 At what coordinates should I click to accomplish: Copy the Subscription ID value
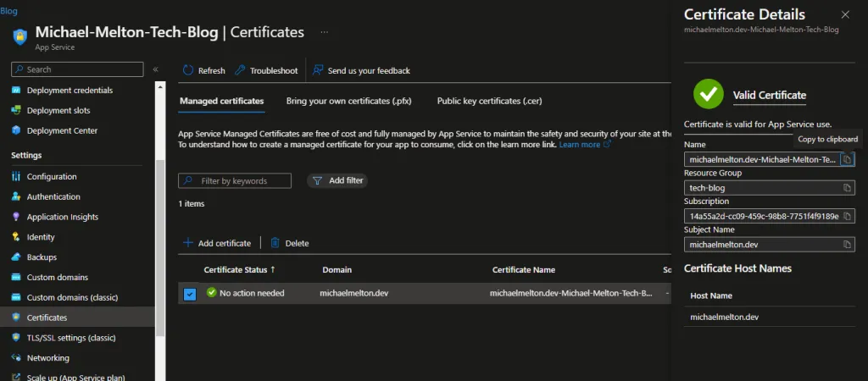point(847,216)
